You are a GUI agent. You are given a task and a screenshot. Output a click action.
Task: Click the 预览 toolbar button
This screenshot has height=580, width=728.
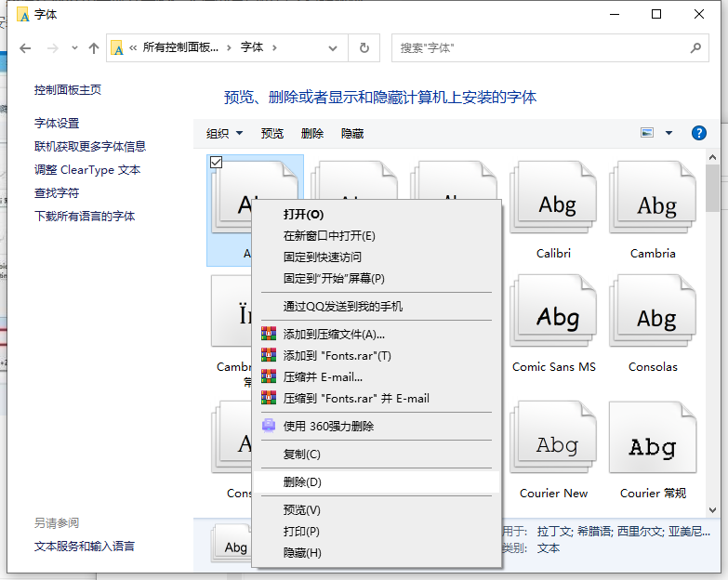272,133
